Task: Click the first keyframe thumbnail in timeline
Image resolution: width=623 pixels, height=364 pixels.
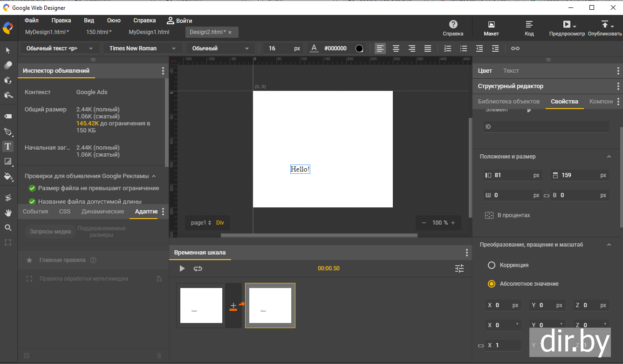Action: click(x=201, y=305)
